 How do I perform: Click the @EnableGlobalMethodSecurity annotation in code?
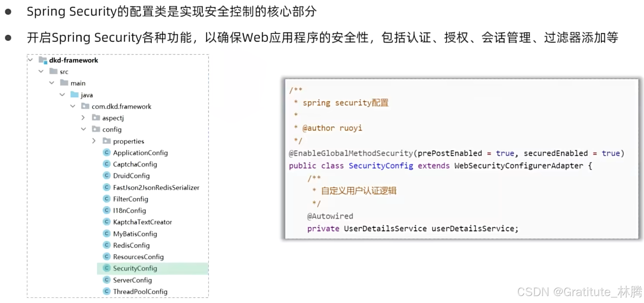coord(350,153)
